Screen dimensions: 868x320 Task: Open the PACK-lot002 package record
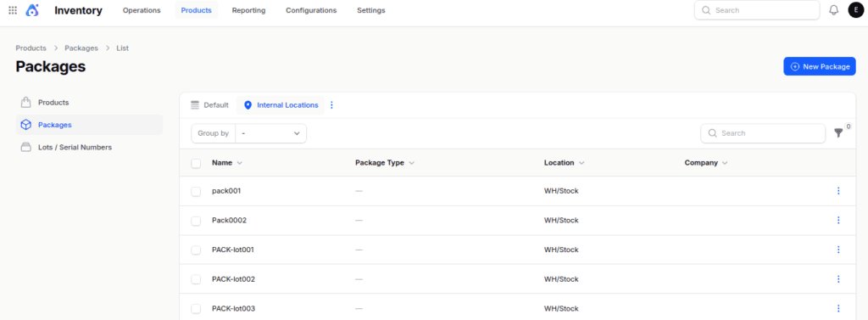tap(234, 279)
